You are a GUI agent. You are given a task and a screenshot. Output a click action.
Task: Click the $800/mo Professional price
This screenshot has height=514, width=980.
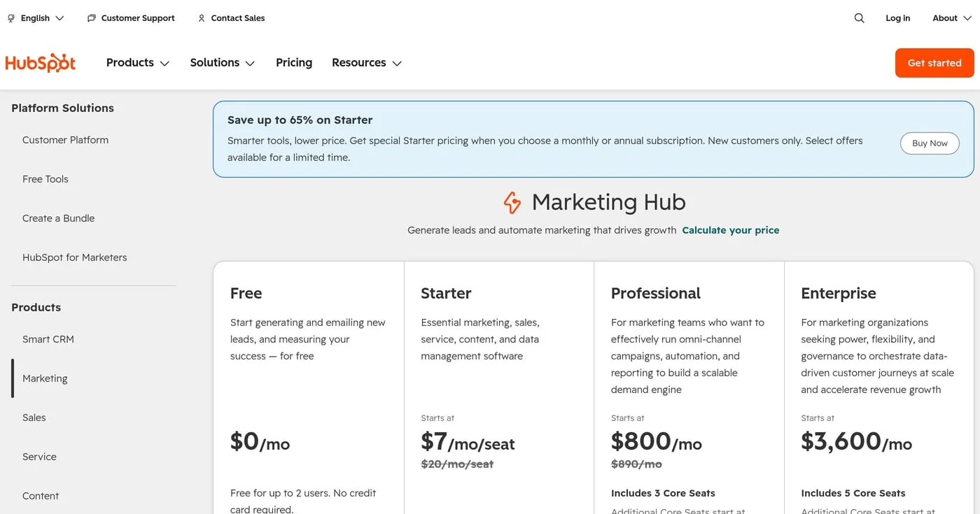pyautogui.click(x=657, y=442)
